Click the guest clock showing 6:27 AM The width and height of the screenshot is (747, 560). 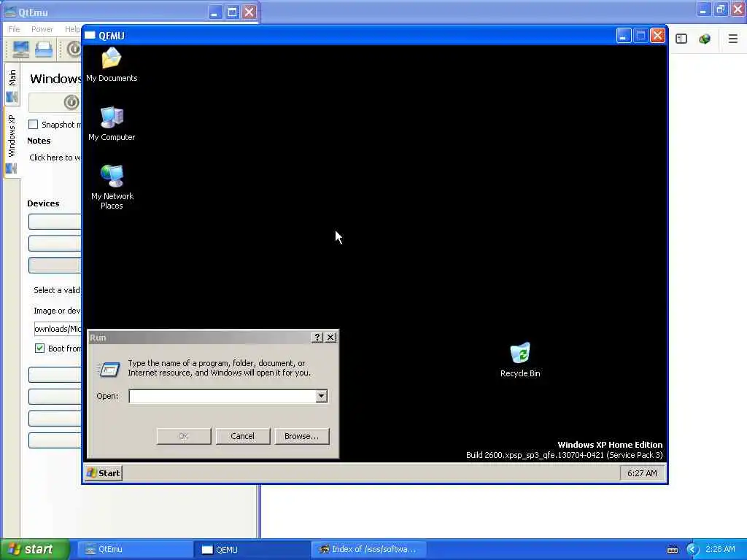(642, 473)
